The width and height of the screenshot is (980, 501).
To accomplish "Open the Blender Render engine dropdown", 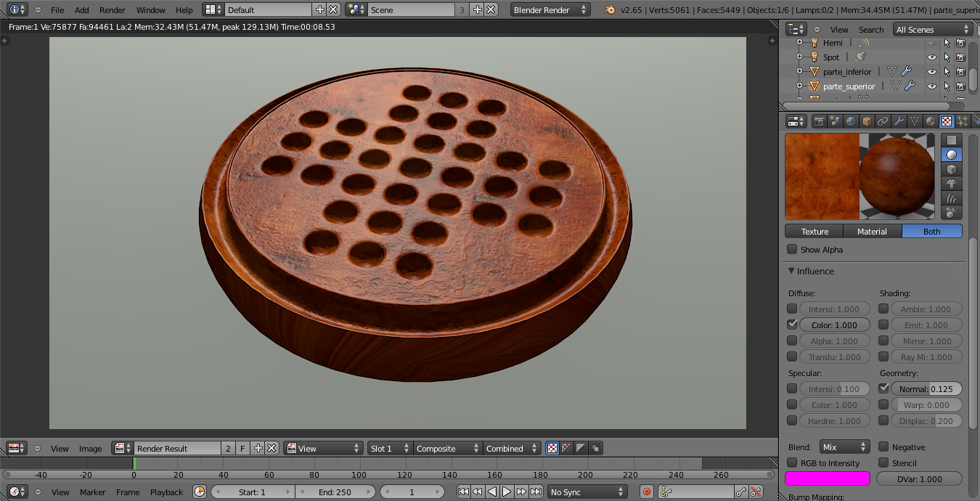I will [550, 10].
